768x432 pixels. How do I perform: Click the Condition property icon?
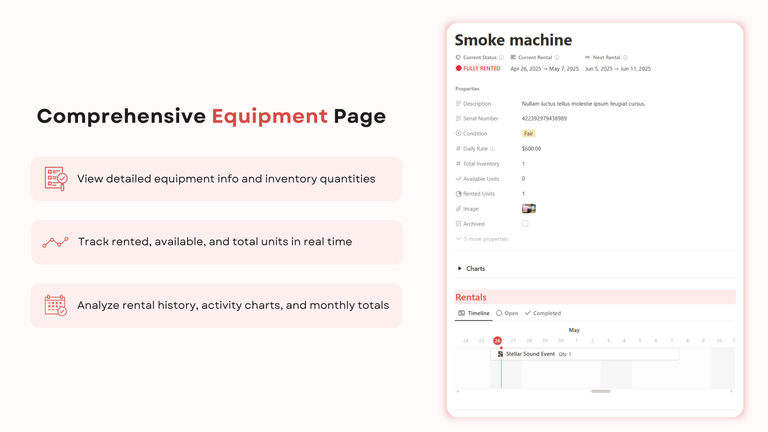(x=458, y=133)
